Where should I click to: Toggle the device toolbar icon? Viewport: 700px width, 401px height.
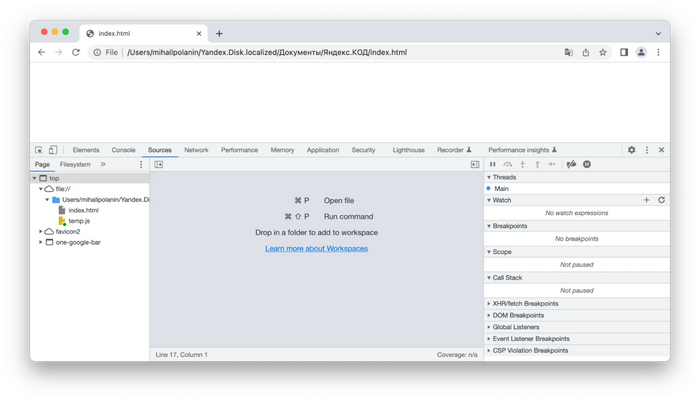click(53, 150)
